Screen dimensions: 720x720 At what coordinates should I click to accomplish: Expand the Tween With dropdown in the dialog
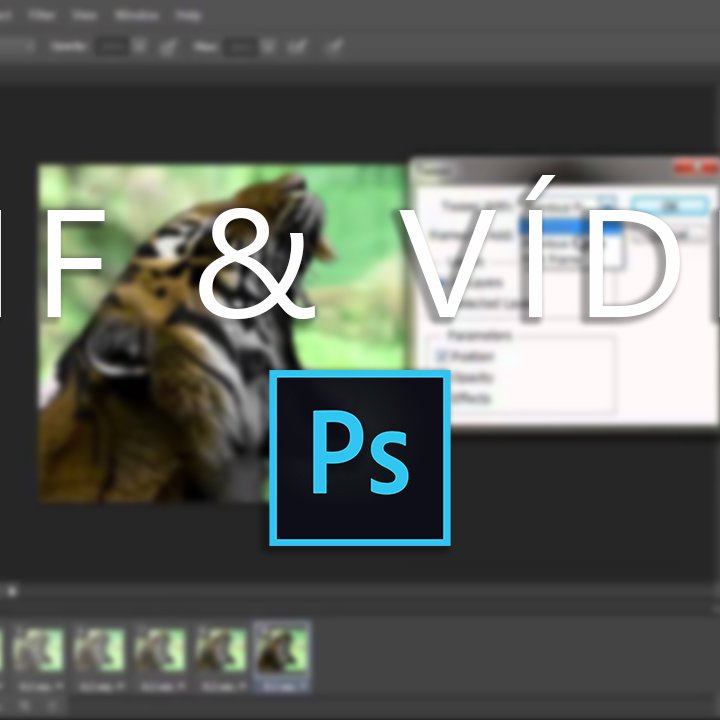point(607,205)
